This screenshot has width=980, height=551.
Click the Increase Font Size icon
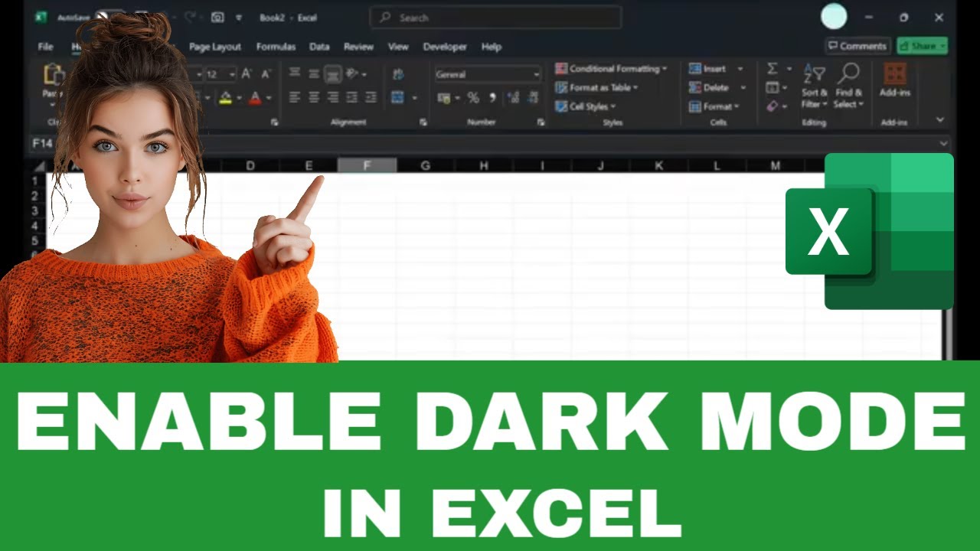click(247, 74)
